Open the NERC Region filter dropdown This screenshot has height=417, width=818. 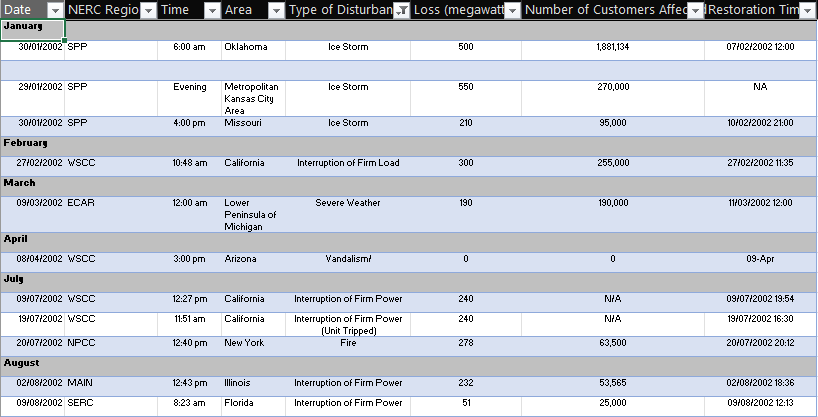pyautogui.click(x=149, y=10)
